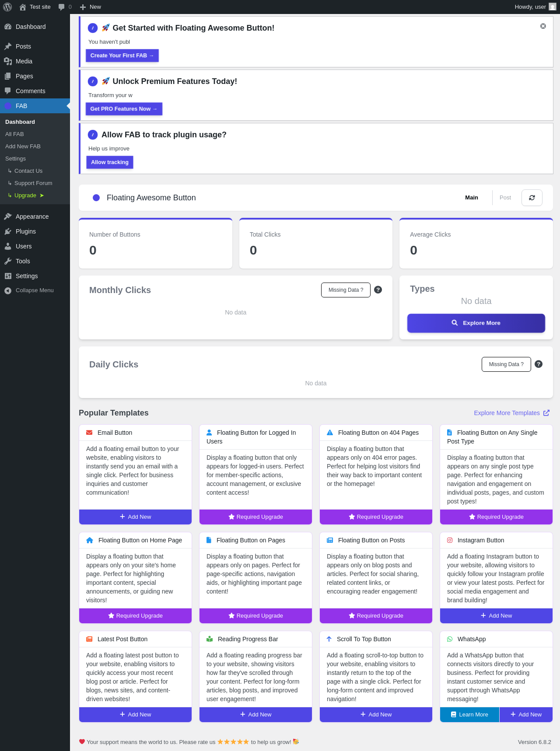Click the Instagram Button logo icon
The image size is (560, 751).
(x=450, y=540)
